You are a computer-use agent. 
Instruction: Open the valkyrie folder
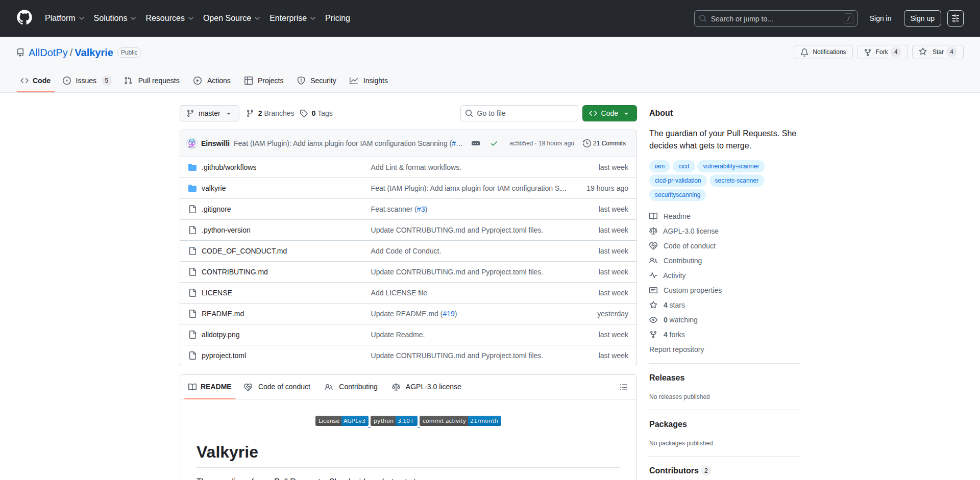pos(213,188)
